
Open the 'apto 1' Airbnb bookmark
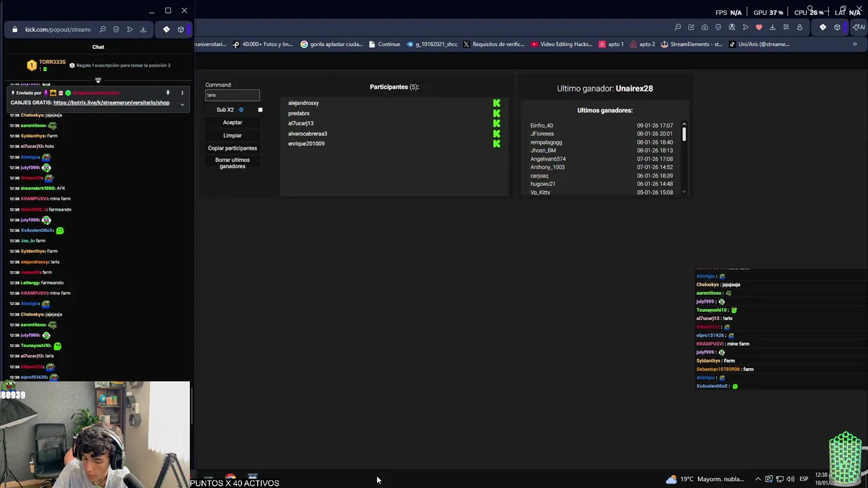pyautogui.click(x=611, y=44)
